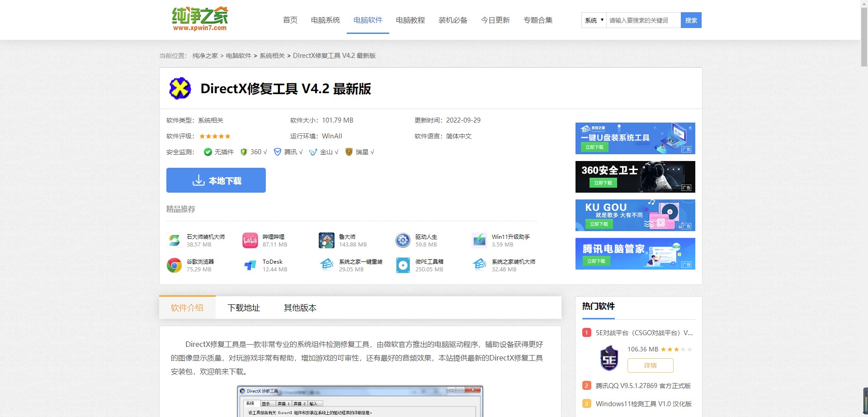Open the 系统之家一键重装 icon

tap(326, 265)
